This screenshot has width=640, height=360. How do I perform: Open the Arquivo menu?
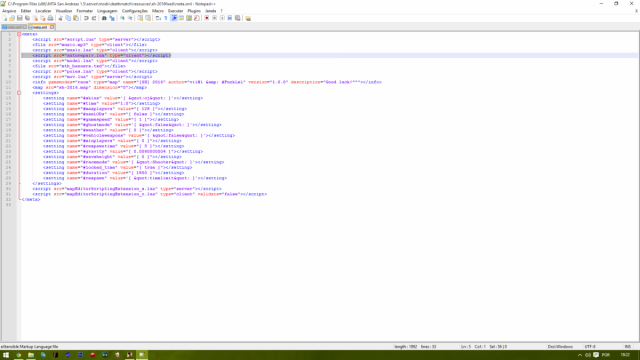9,11
